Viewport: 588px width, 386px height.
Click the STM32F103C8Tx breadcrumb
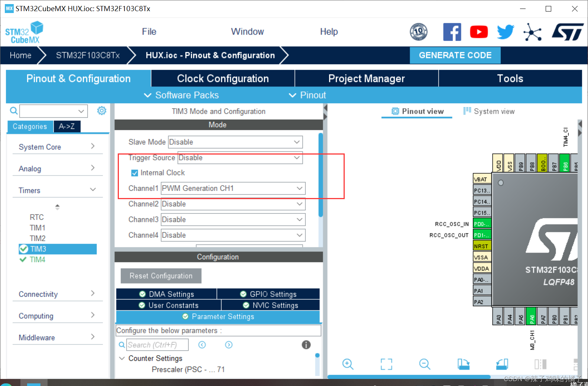pos(88,55)
